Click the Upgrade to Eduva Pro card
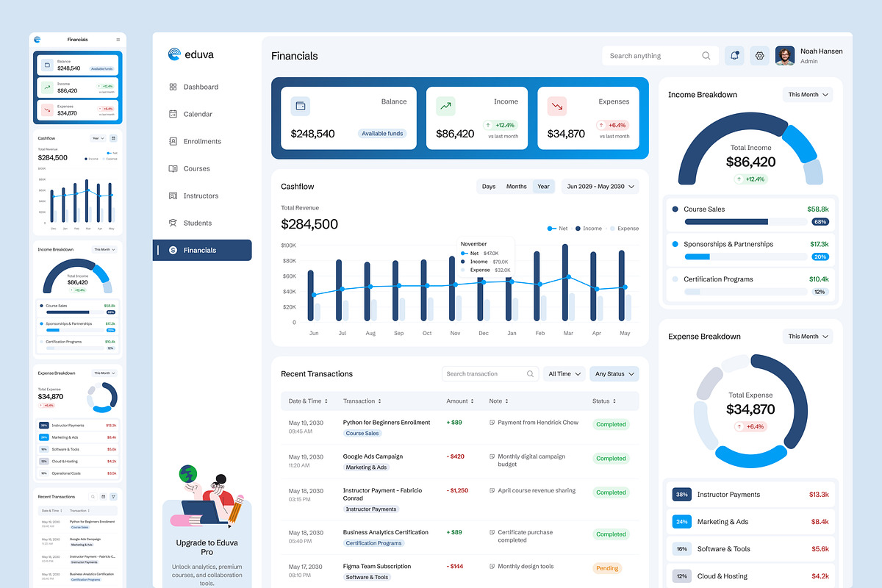882x588 pixels. (x=207, y=543)
